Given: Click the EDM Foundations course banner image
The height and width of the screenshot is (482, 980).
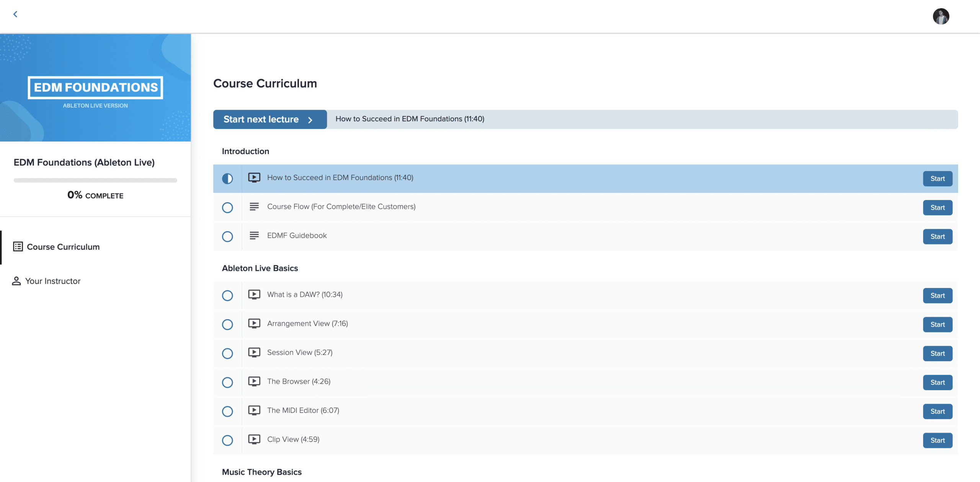Looking at the screenshot, I should click(95, 88).
